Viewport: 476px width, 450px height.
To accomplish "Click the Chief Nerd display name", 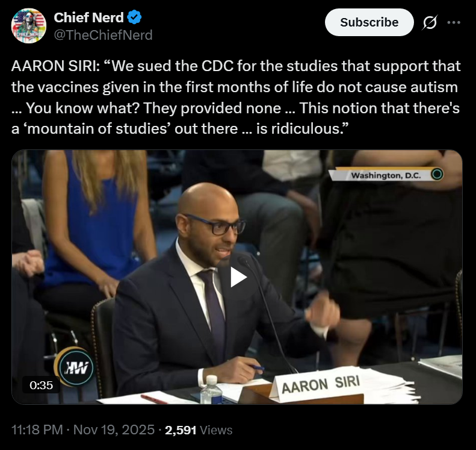I will coord(88,18).
